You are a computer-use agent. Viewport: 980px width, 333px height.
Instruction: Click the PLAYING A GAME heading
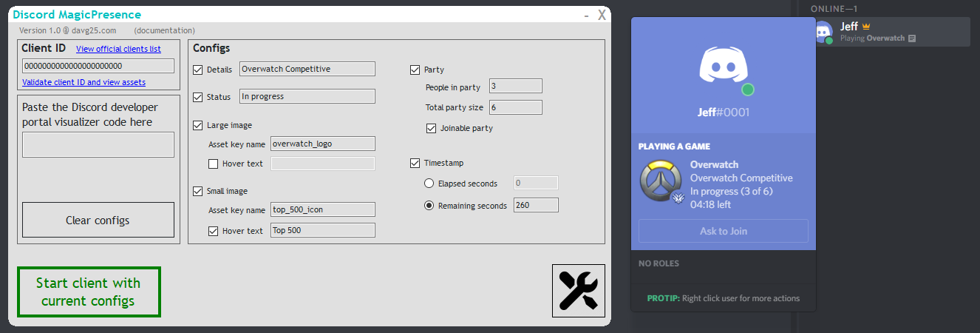(x=674, y=147)
